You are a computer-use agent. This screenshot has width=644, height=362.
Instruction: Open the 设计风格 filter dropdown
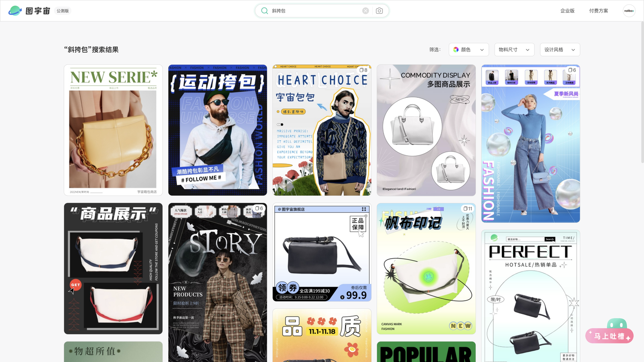[x=560, y=50]
